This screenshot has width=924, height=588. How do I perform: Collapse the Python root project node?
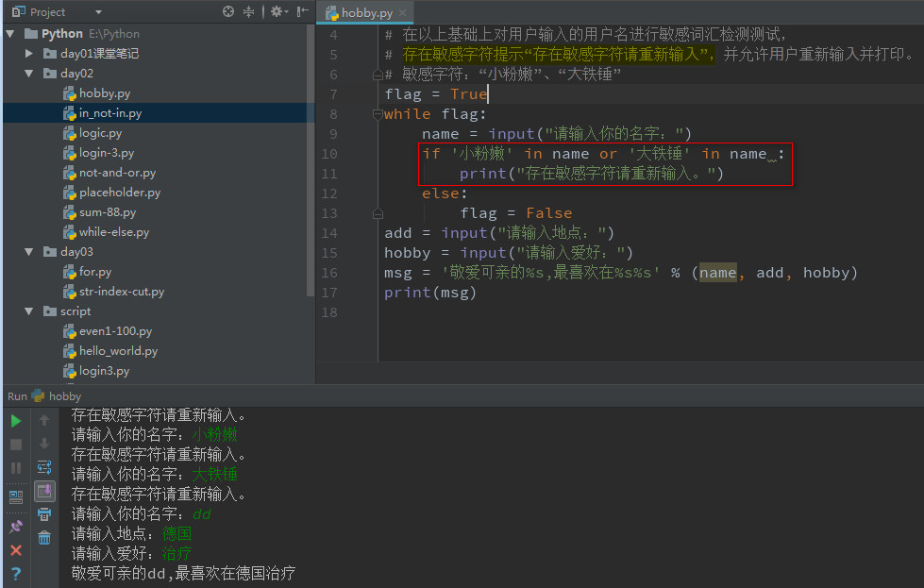click(10, 34)
